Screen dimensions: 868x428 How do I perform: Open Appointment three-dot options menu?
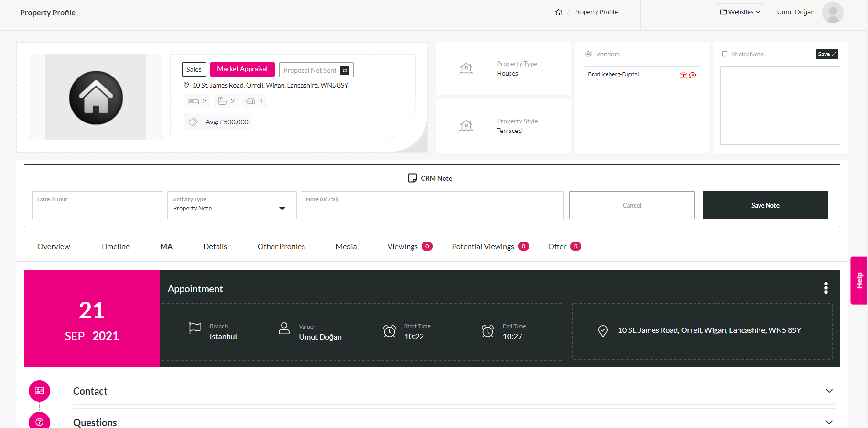click(x=826, y=288)
